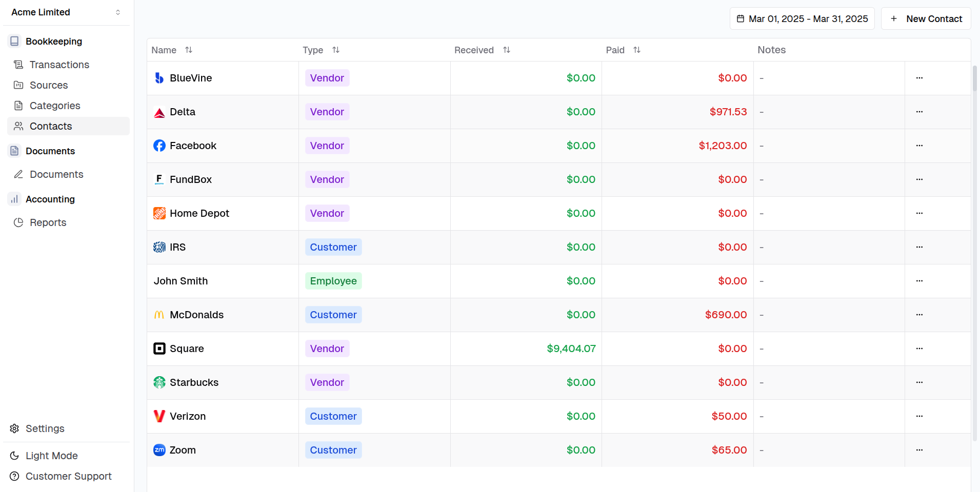This screenshot has width=980, height=492.
Task: Click the Verizon logo icon
Action: [x=159, y=416]
